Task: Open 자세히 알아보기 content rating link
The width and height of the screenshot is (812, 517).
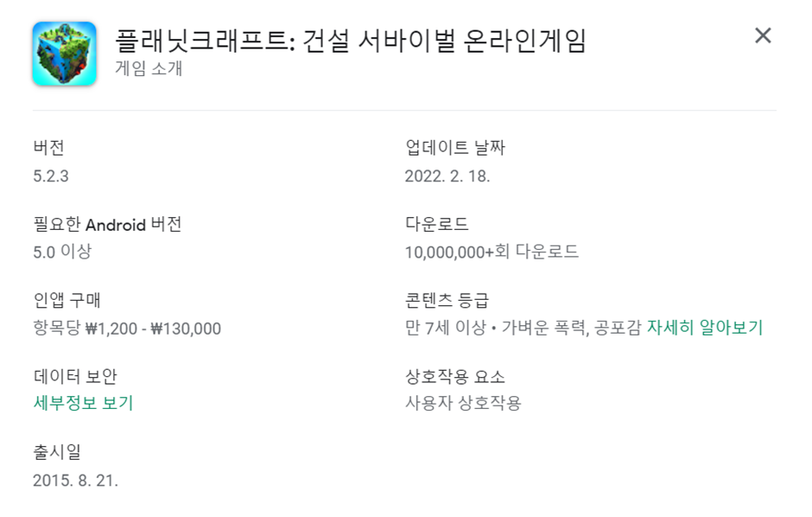Action: [705, 328]
